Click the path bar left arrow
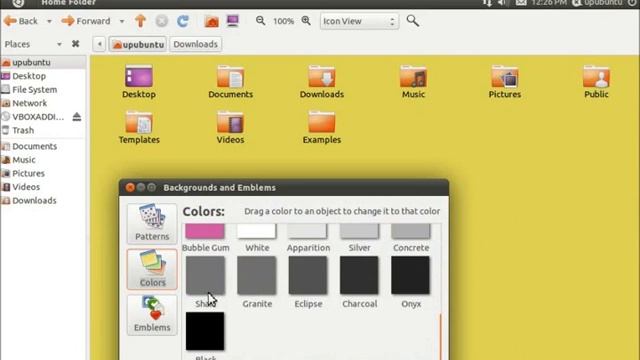The width and height of the screenshot is (640, 360). click(x=99, y=44)
